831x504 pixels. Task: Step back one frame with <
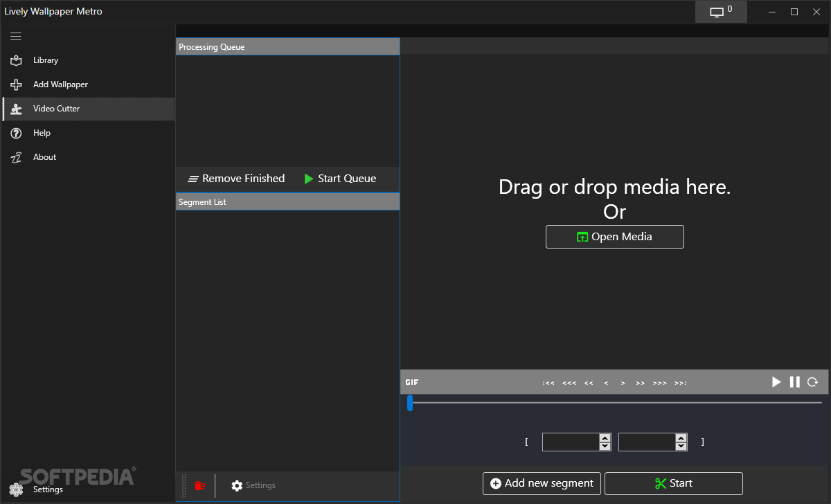606,383
